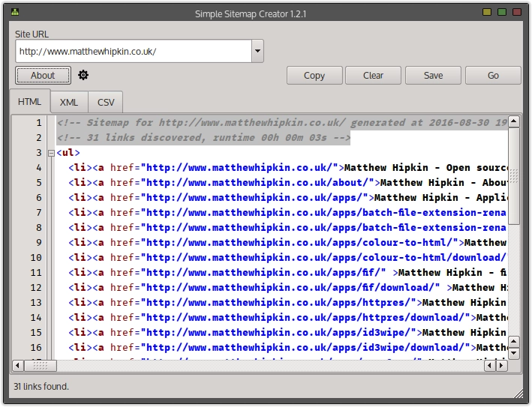Viewport: 532px width, 407px height.
Task: Click the red close window button
Action: [517, 12]
